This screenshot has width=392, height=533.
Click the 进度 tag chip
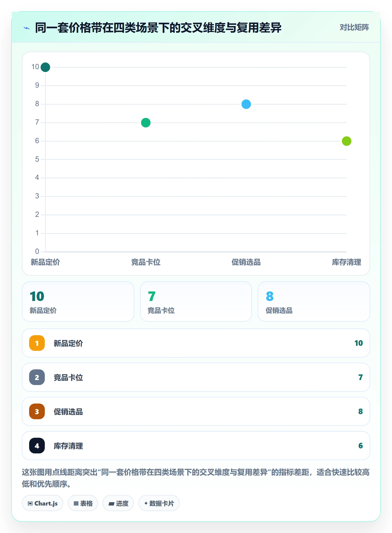pos(118,503)
